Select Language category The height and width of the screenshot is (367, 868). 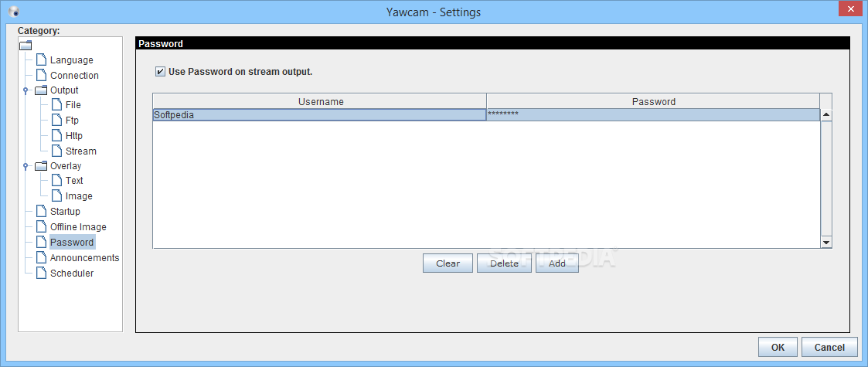(x=71, y=59)
